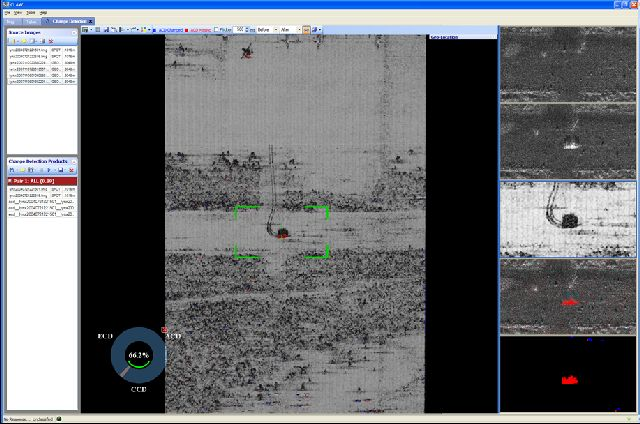Screen dimensions: 640x424
Task: Open the second menu bar item
Action: (x=18, y=13)
